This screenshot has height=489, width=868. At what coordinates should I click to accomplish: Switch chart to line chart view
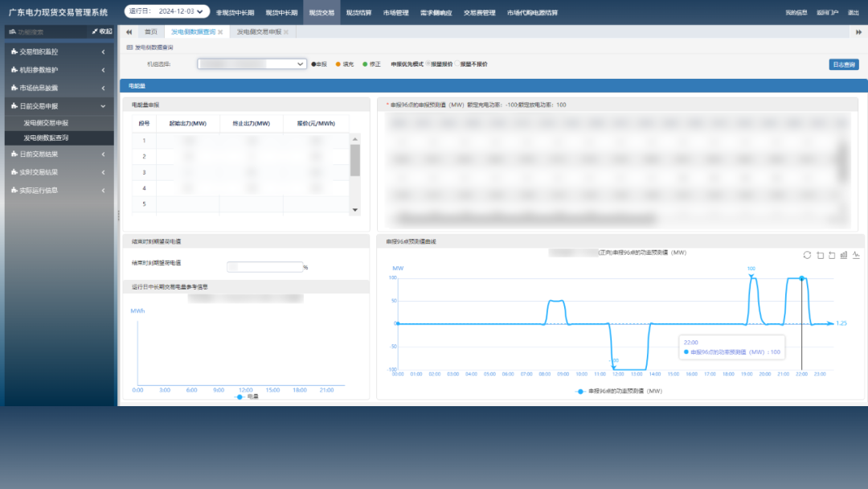[856, 255]
